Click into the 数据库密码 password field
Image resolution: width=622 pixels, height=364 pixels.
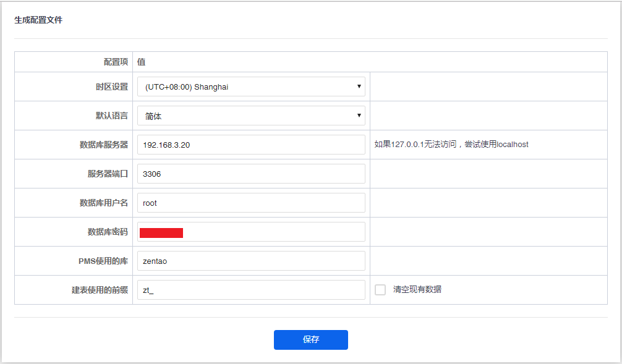[x=272, y=232]
